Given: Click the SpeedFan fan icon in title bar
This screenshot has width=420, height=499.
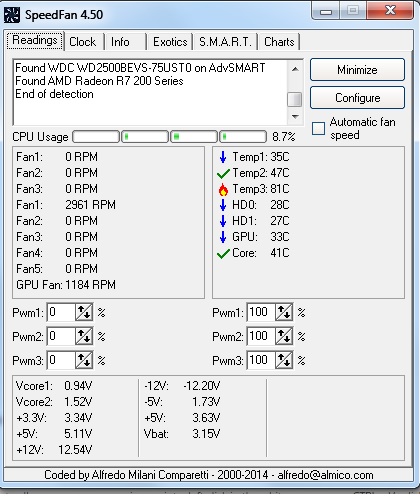Looking at the screenshot, I should (12, 15).
